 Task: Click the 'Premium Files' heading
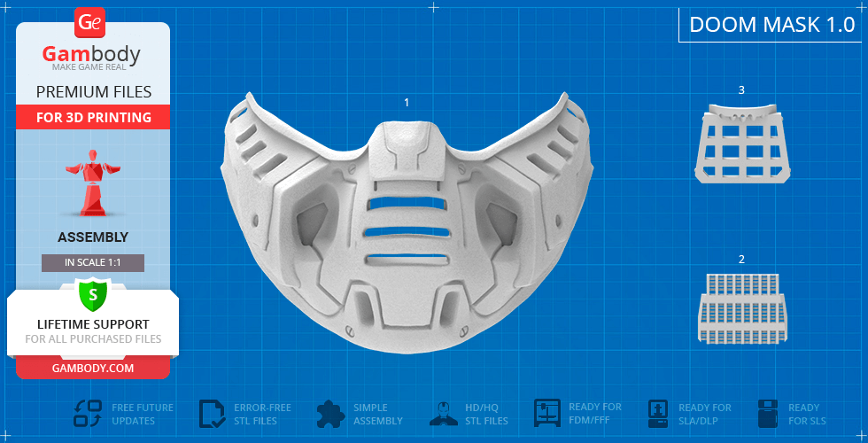tap(93, 92)
